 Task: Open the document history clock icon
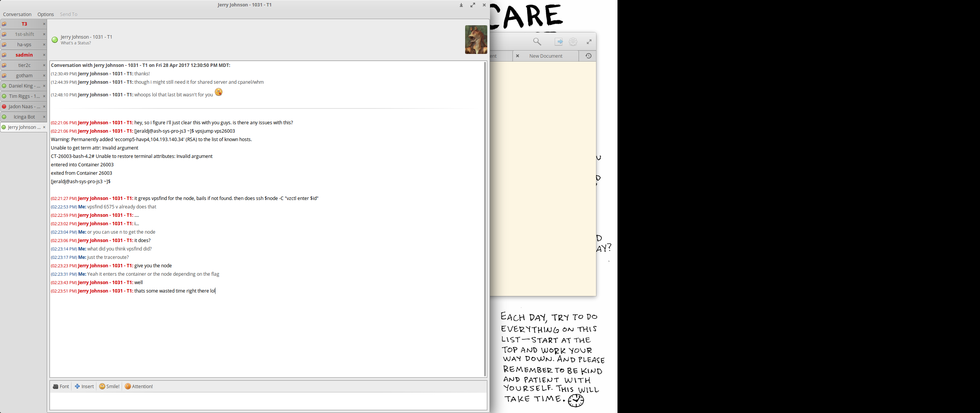pos(588,56)
